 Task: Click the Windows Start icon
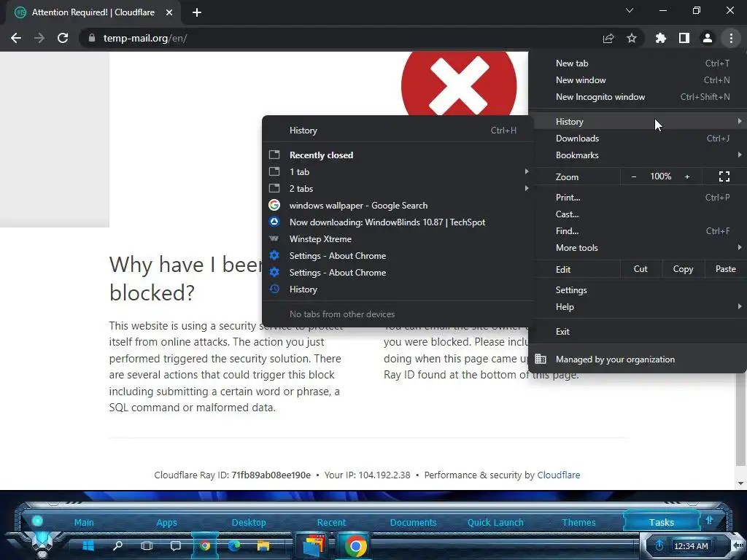[88, 545]
